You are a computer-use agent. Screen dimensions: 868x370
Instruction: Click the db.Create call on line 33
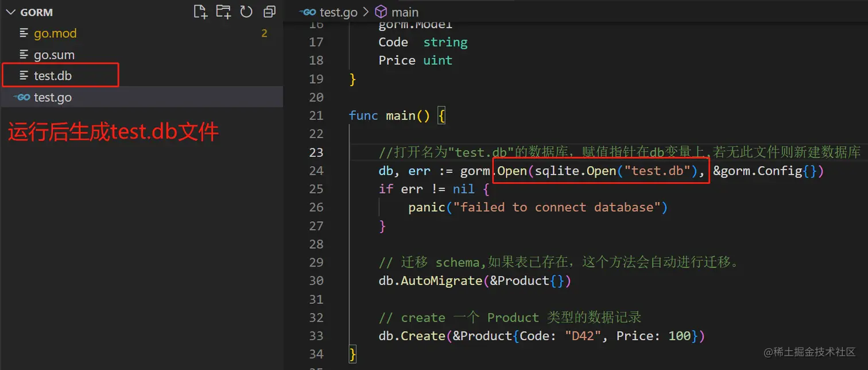(541, 336)
